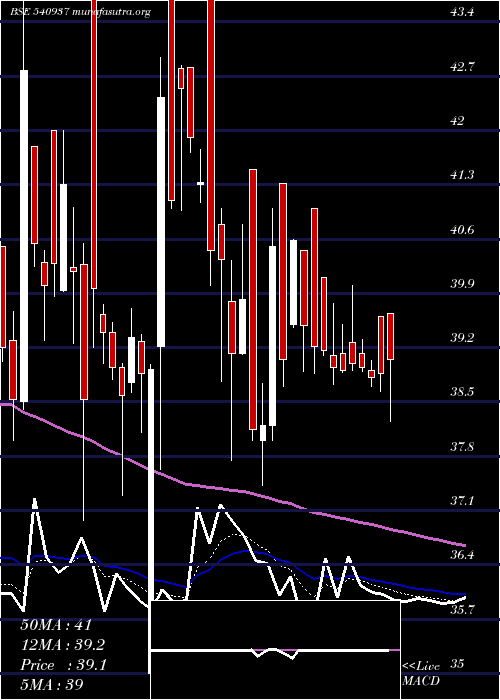500x700 pixels.
Task: Click the 36.4 price axis label
Action: click(x=462, y=555)
